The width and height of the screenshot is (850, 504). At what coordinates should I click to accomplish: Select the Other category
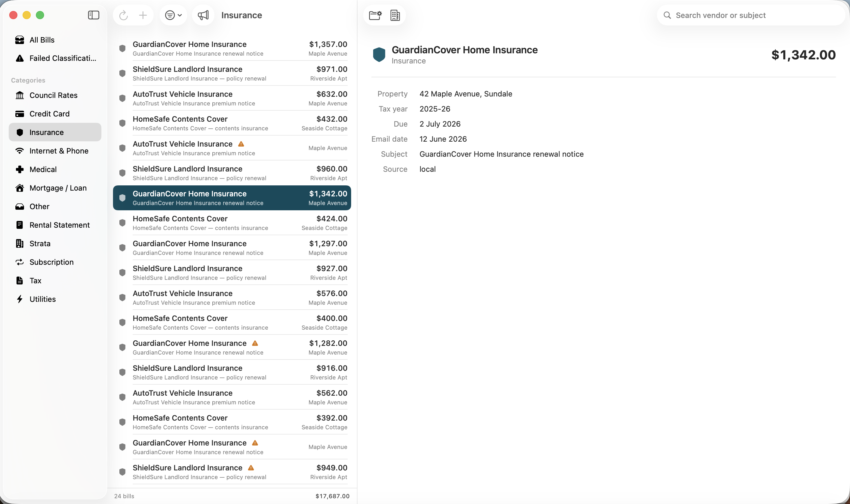[x=55, y=207]
